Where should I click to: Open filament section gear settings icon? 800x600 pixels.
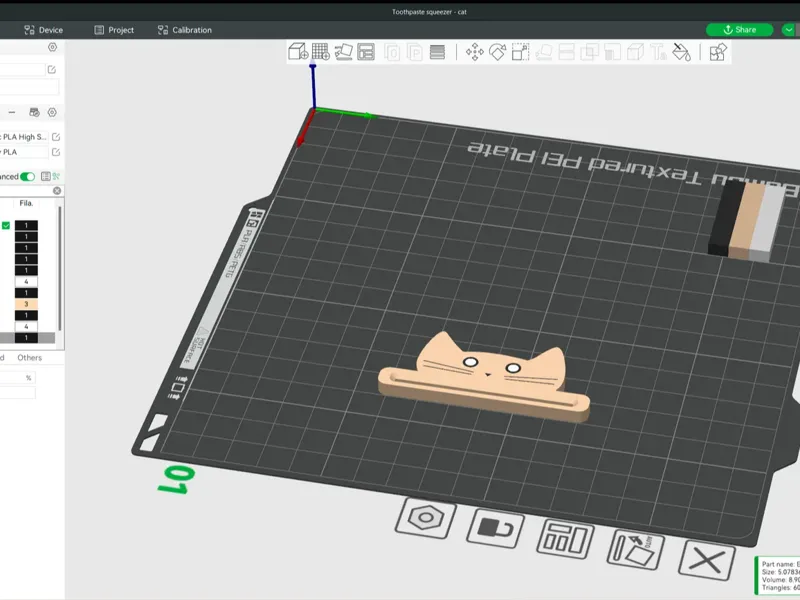[x=52, y=112]
